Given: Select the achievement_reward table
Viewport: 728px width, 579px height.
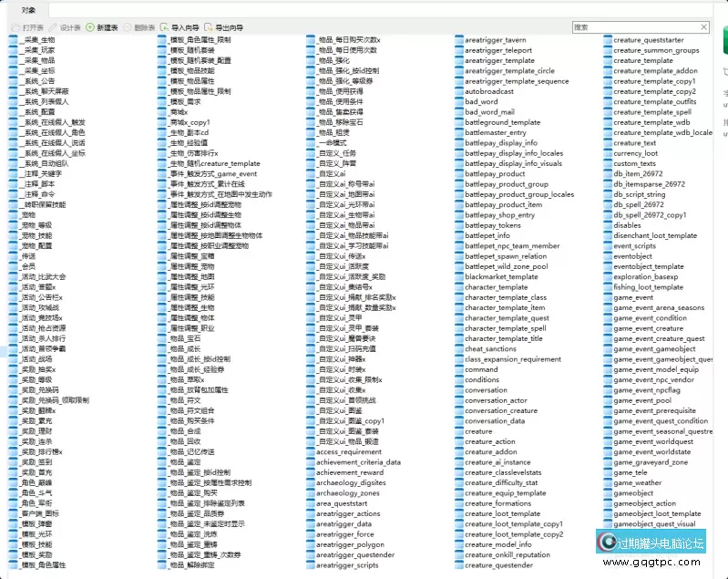Looking at the screenshot, I should tap(350, 472).
